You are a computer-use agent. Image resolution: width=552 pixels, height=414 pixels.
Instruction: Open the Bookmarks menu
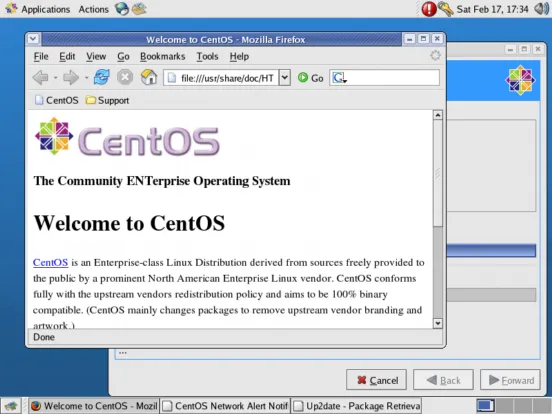[x=162, y=57]
